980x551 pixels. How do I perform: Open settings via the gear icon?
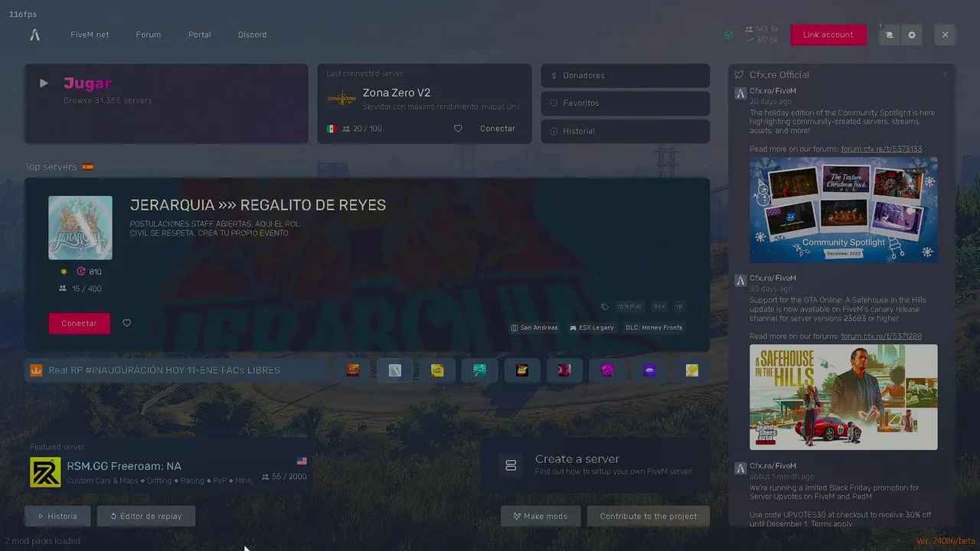911,35
